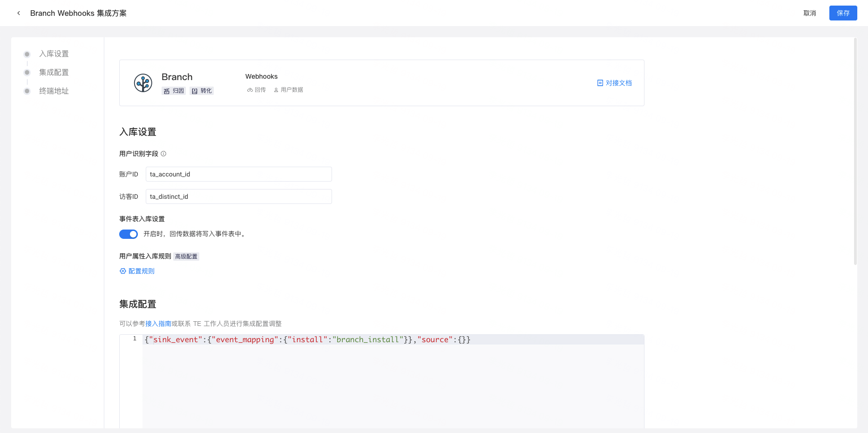Save the integration with 保存
Viewport: 868px width, 433px height.
point(843,13)
